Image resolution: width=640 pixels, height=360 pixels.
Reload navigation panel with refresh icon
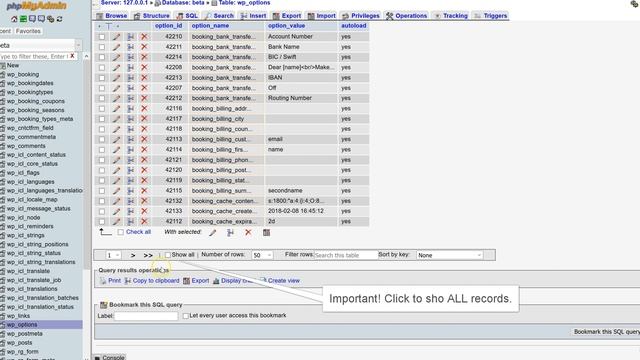[x=60, y=19]
